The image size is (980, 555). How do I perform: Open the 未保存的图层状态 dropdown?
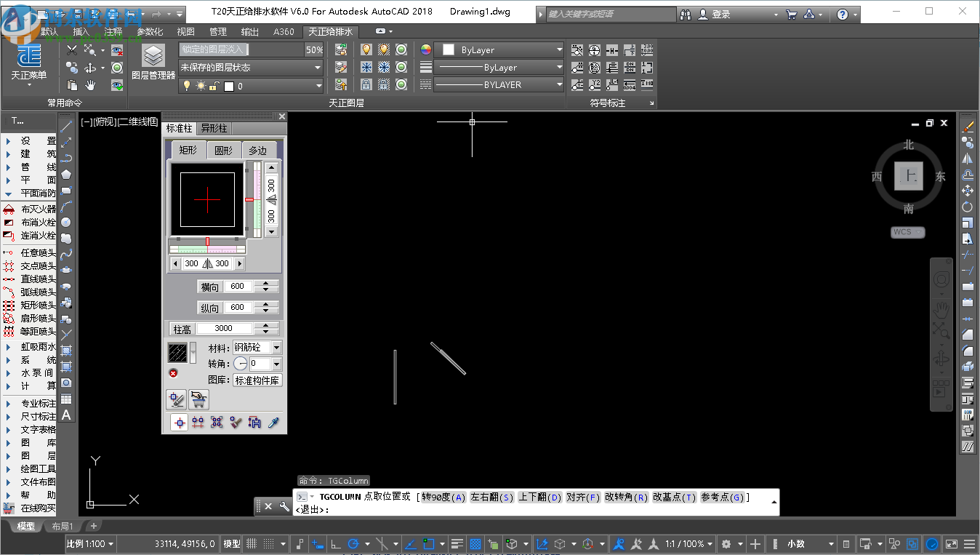(252, 67)
